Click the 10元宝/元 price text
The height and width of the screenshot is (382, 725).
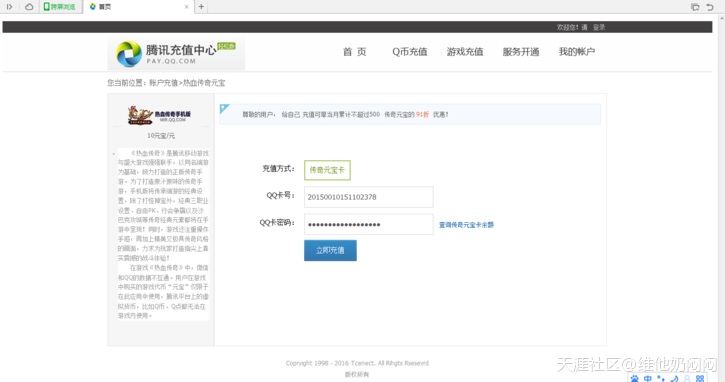pos(161,136)
